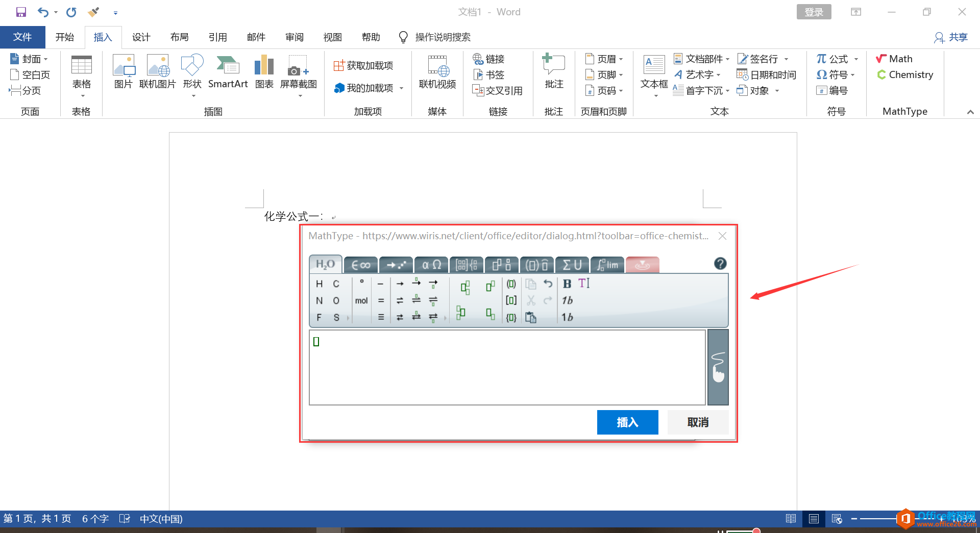
Task: Click the 取消 button to cancel
Action: point(698,422)
